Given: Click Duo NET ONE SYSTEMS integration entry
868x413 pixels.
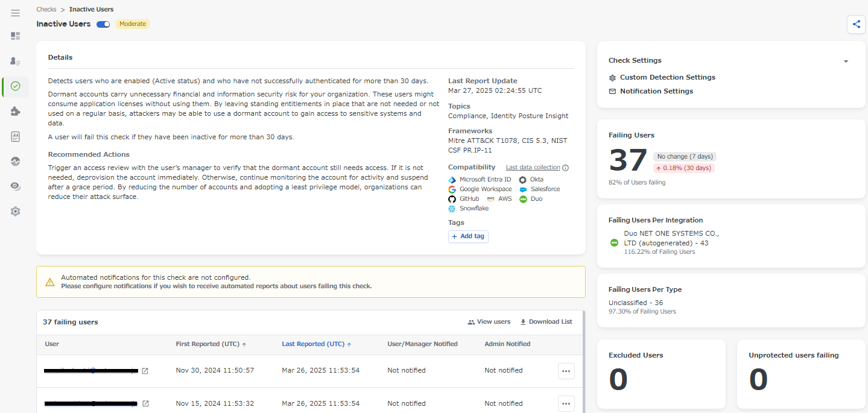Looking at the screenshot, I should coord(672,238).
